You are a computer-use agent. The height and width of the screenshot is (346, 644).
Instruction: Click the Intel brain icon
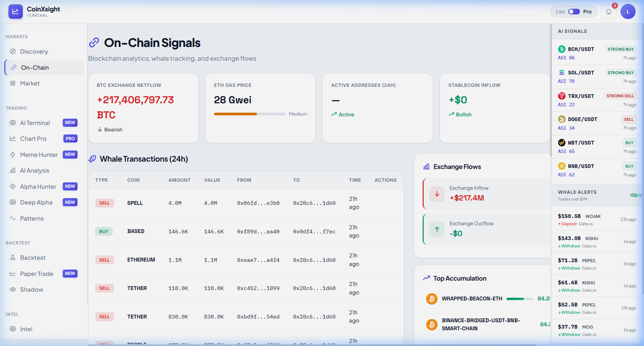coord(13,329)
